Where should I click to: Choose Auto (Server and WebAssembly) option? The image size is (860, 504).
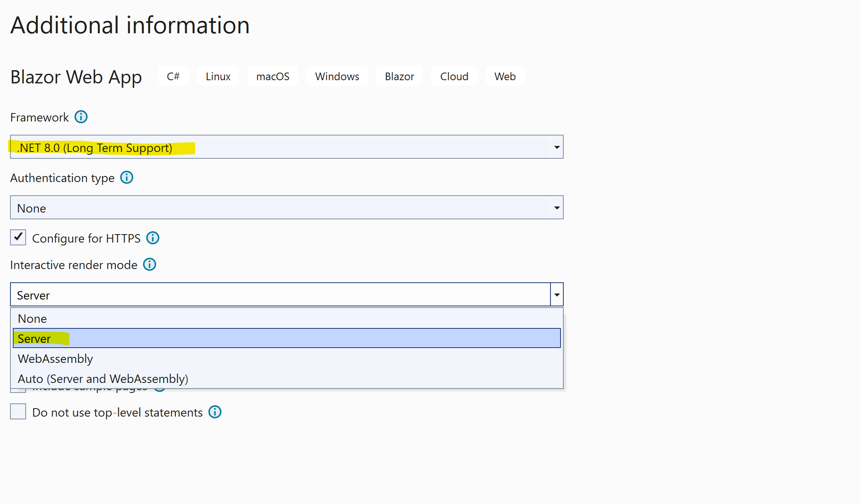click(x=287, y=379)
